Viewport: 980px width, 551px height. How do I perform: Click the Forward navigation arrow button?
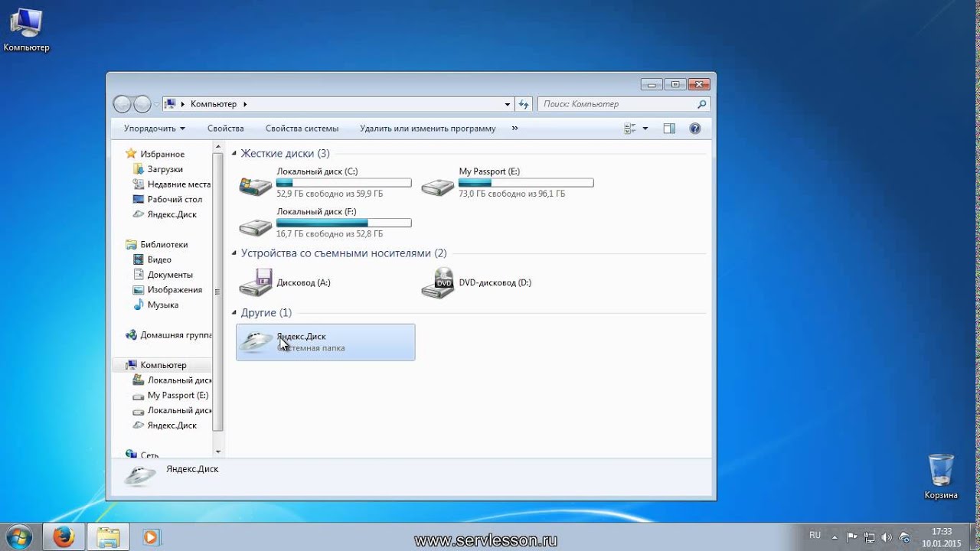pyautogui.click(x=142, y=104)
